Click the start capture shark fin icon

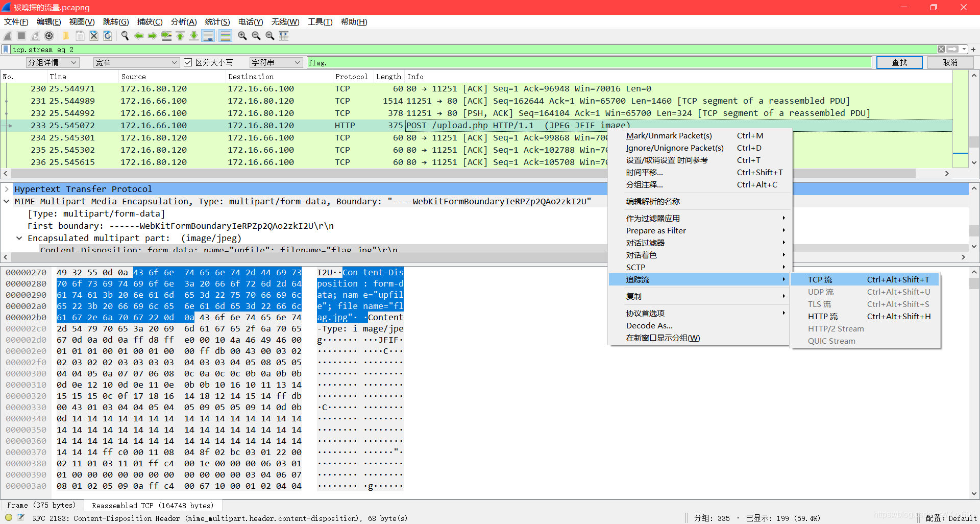coord(8,36)
